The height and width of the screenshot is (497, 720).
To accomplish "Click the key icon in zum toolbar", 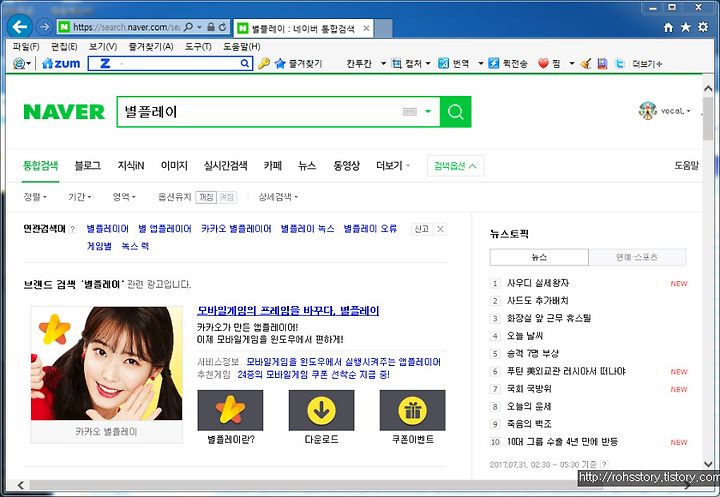I will click(264, 63).
